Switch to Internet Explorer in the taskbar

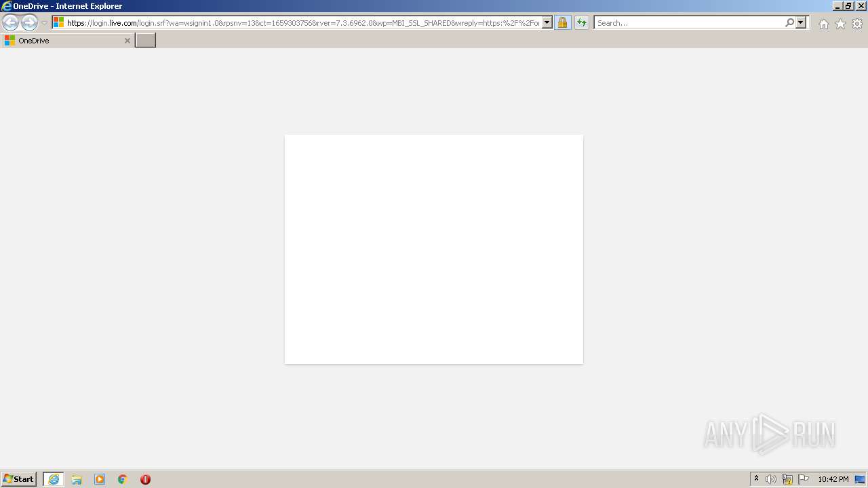click(x=54, y=479)
